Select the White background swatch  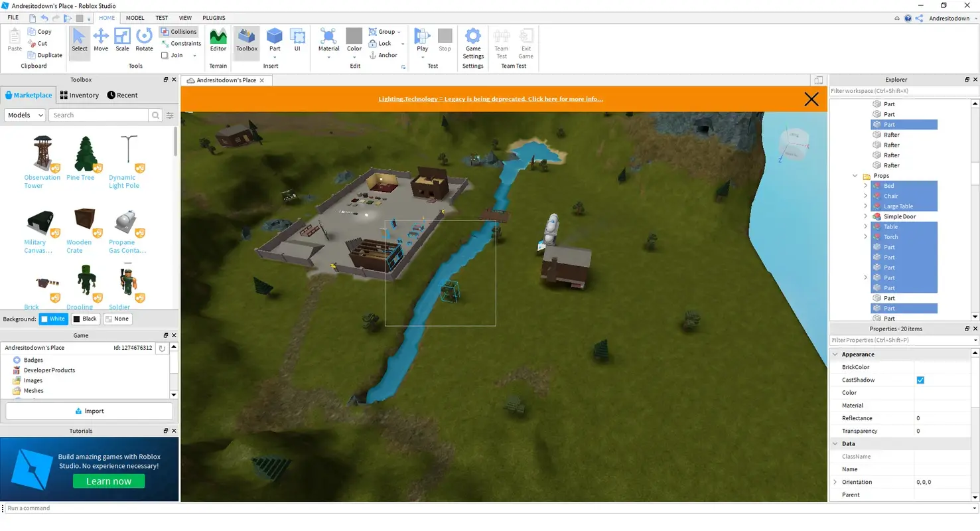(53, 319)
